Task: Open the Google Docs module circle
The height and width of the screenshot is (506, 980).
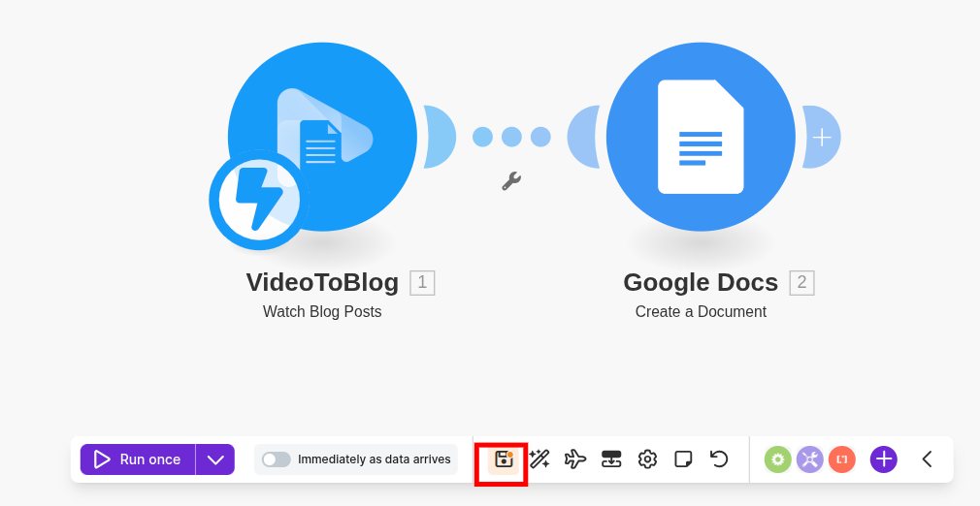Action: click(x=701, y=137)
